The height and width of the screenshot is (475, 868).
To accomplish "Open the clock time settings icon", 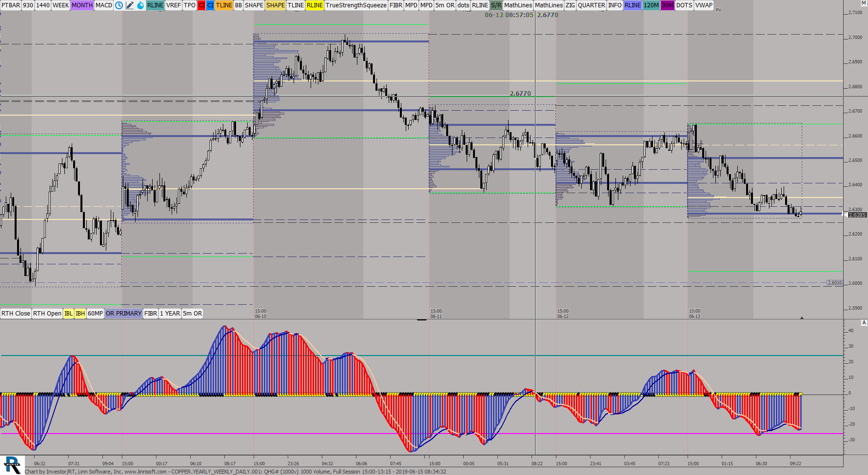I will [x=119, y=5].
